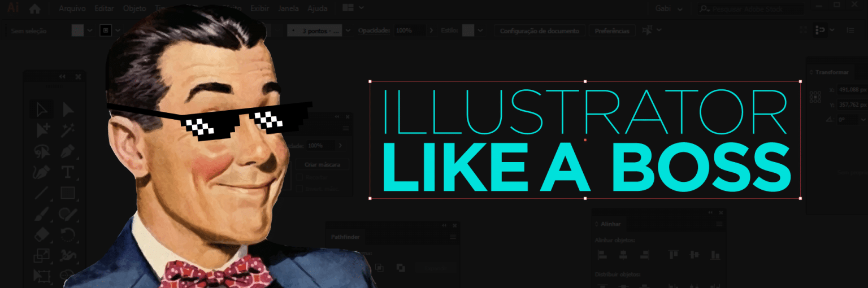Select the Direct Selection tool
This screenshot has width=868, height=288.
pyautogui.click(x=68, y=110)
